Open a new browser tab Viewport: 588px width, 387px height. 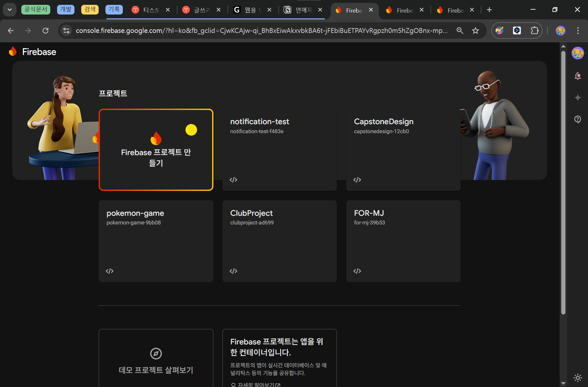click(x=489, y=10)
